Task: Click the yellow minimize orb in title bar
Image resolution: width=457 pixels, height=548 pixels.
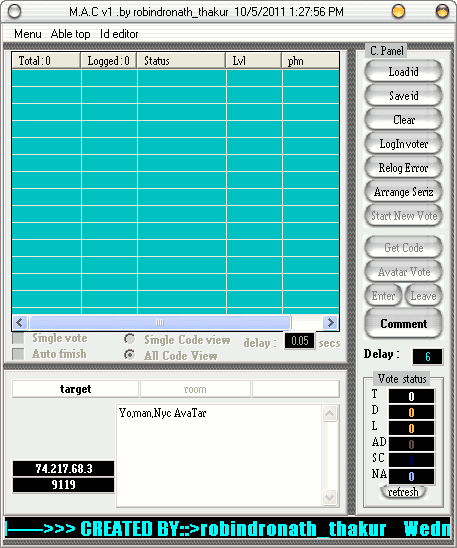Action: point(398,11)
